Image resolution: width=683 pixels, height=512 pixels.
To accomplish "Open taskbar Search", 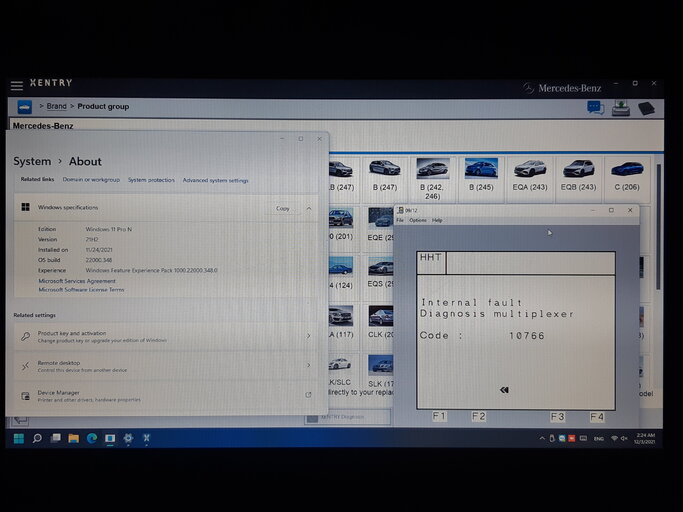I will point(37,438).
